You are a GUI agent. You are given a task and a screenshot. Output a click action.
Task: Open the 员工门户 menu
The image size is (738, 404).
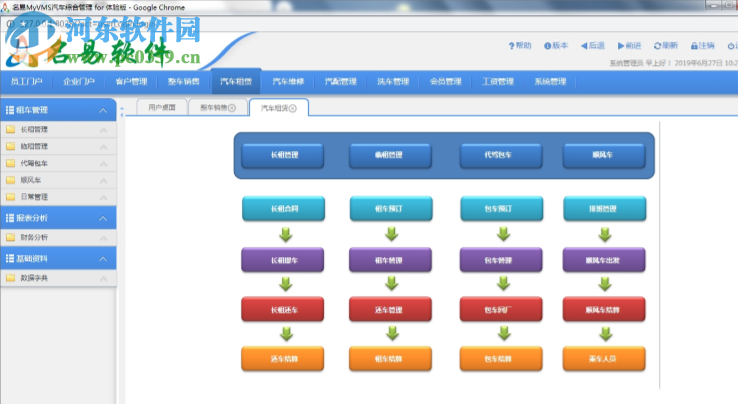(x=26, y=81)
